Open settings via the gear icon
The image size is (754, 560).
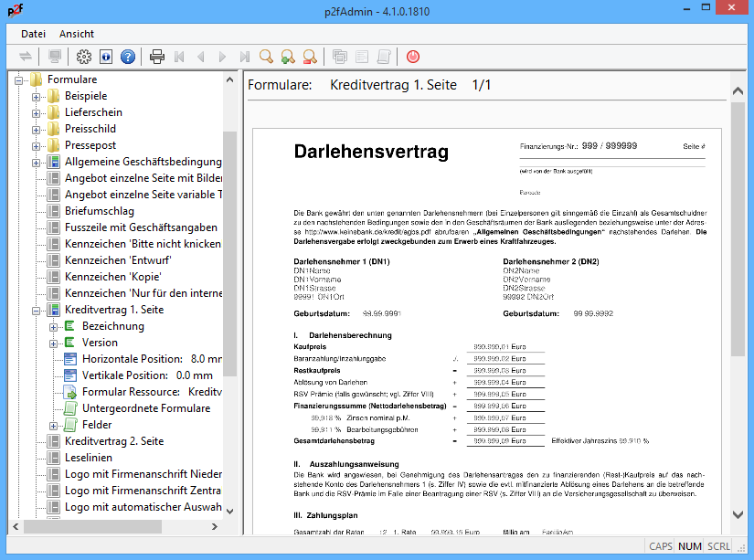[x=84, y=57]
